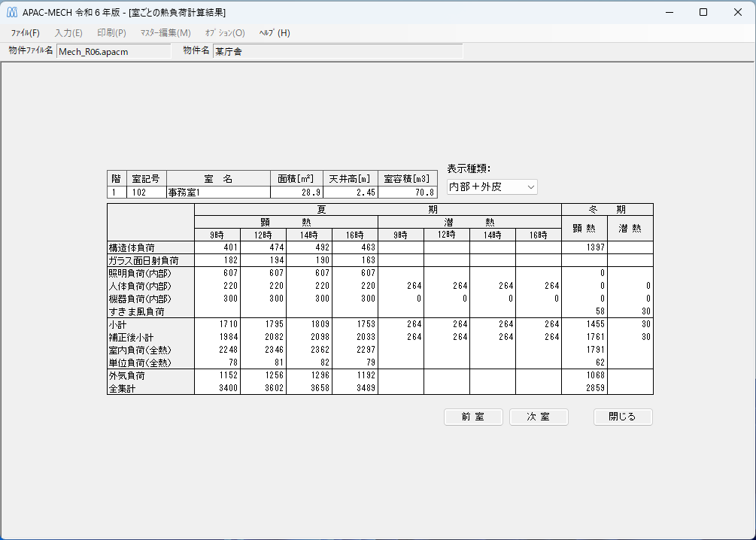Click the 次室 button to view next room
This screenshot has height=540, width=756.
point(539,417)
